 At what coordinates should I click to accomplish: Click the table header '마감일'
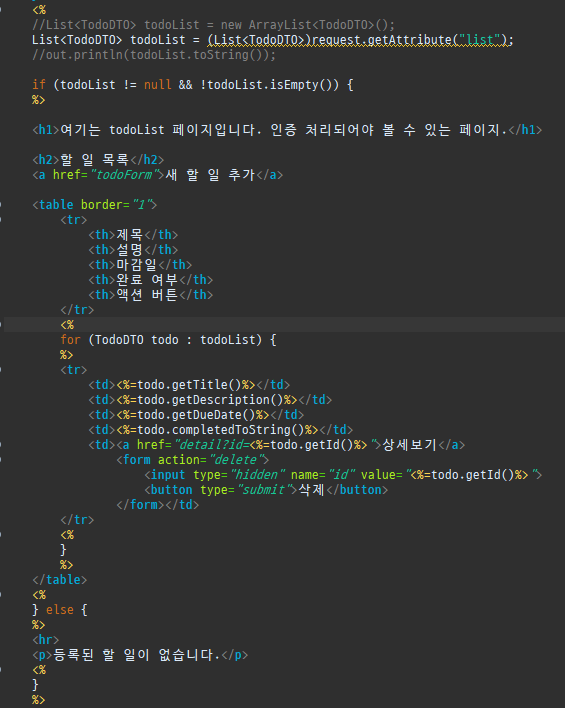[x=136, y=264]
